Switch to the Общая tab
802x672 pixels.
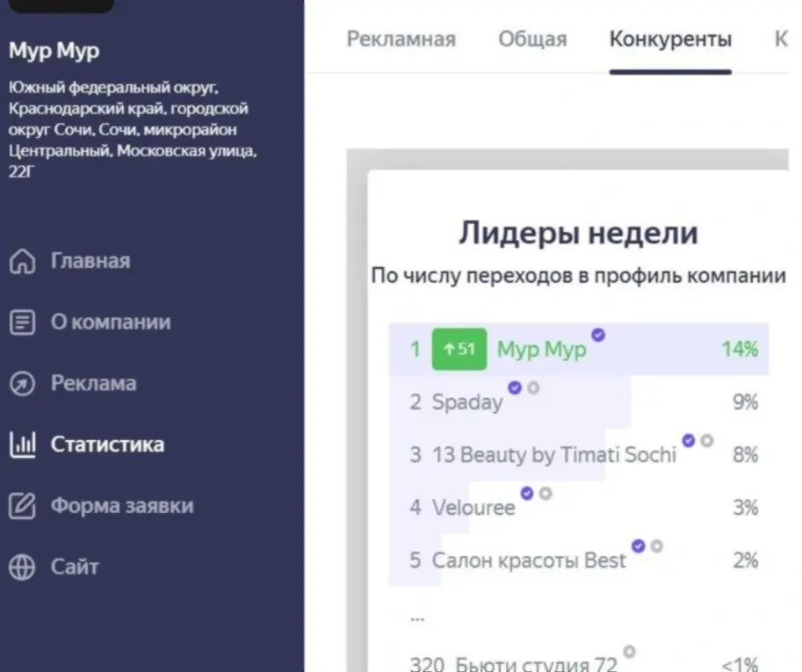[532, 39]
